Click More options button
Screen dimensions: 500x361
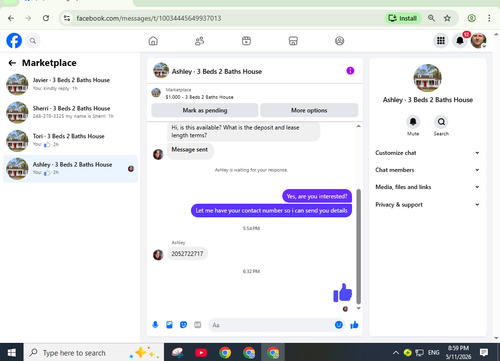click(309, 110)
